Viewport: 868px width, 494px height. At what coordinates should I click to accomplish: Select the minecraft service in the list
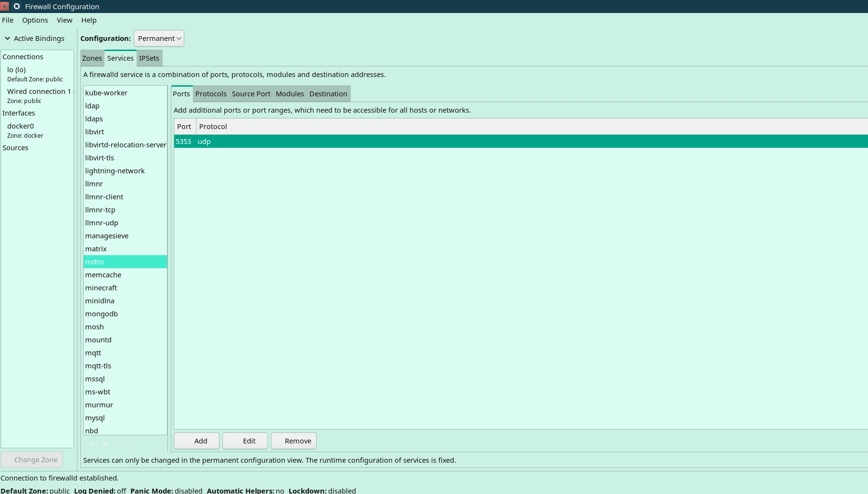101,288
